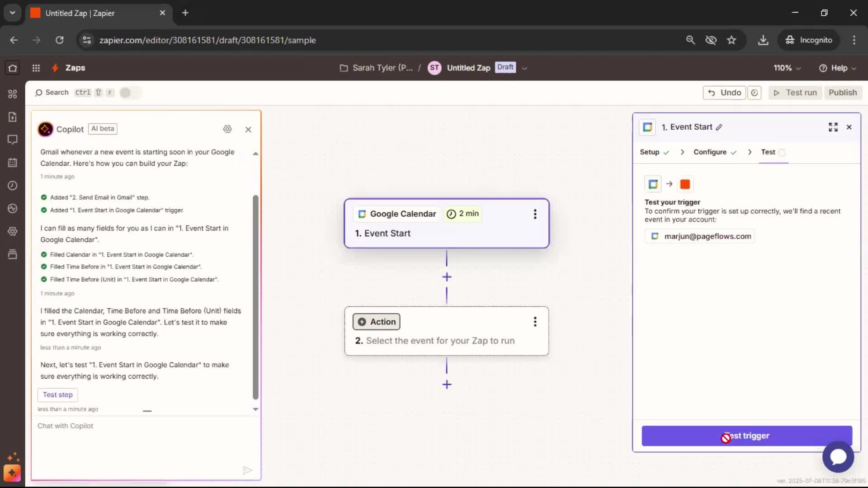The image size is (868, 488).
Task: Click the Search button in editor toolbar
Action: point(52,93)
